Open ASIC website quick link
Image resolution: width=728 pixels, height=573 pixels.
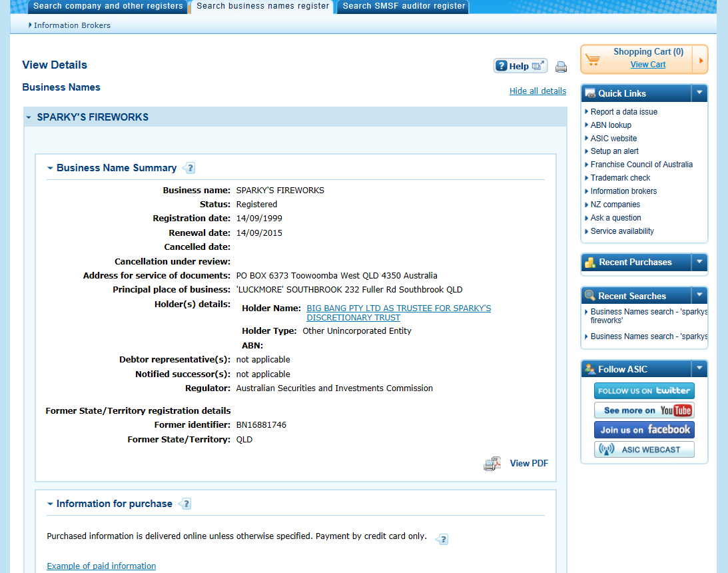click(x=613, y=139)
